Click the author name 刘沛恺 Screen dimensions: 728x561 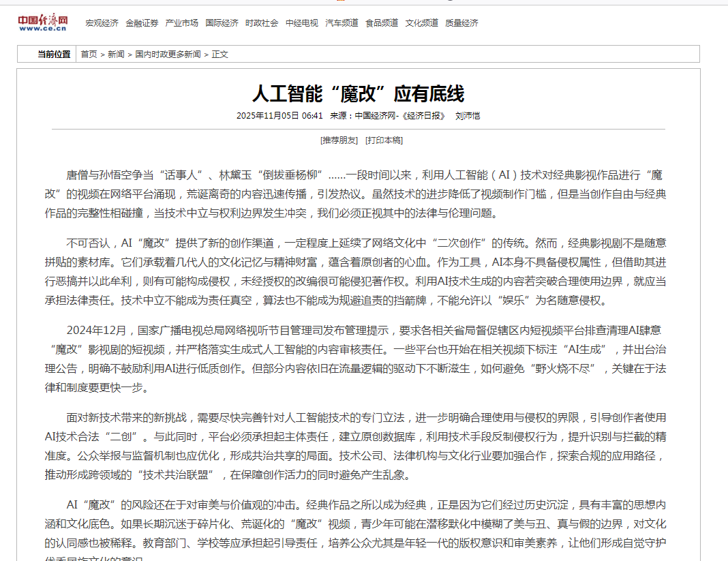coord(468,116)
